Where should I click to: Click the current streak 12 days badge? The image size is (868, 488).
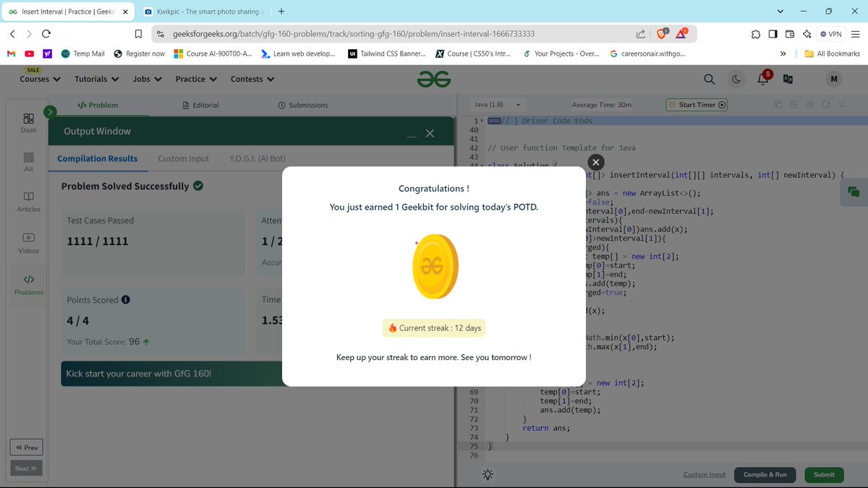click(x=434, y=328)
